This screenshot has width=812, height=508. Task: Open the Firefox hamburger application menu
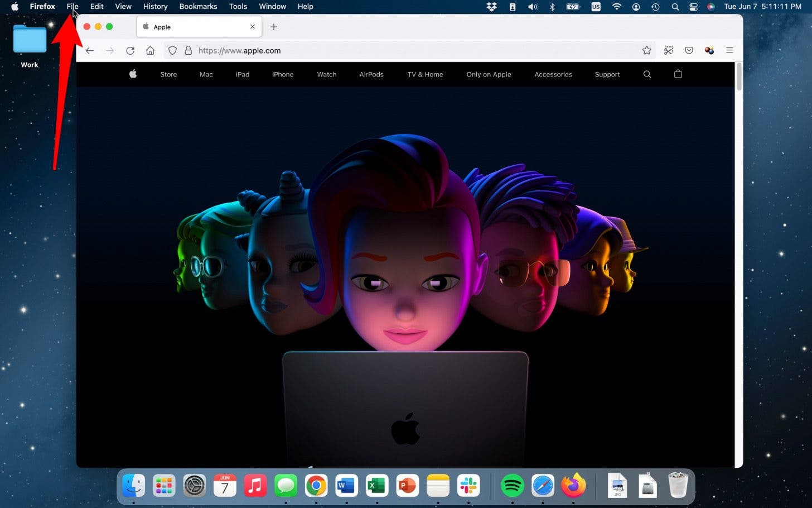point(729,50)
